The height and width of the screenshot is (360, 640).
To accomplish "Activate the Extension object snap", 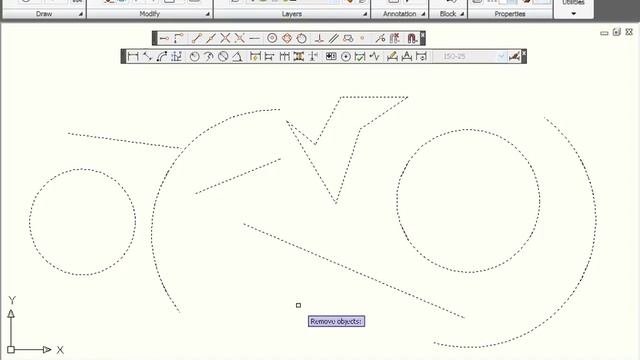I will pos(254,38).
